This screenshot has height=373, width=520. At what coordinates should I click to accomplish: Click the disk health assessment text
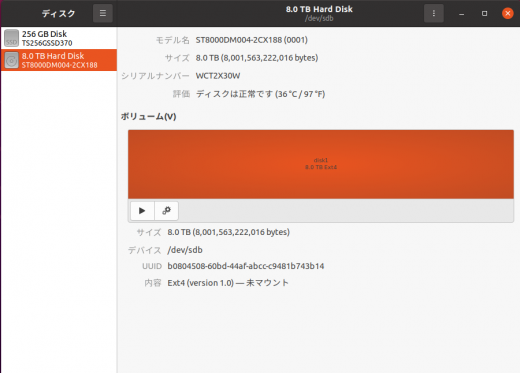[x=260, y=94]
